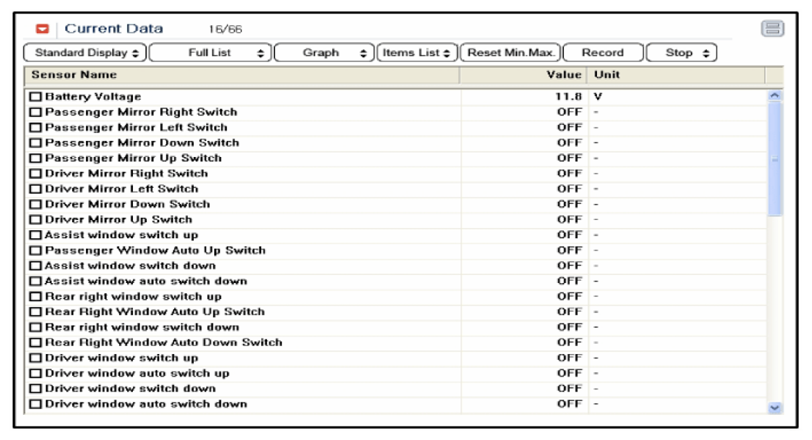The image size is (812, 440).
Task: Open the Standard Display dropdown
Action: coord(86,53)
